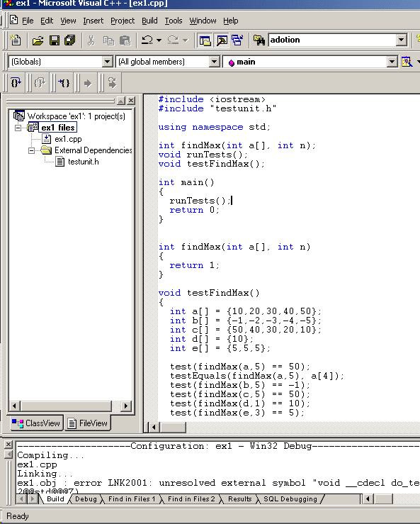Click the Redo arrow icon

tap(173, 40)
